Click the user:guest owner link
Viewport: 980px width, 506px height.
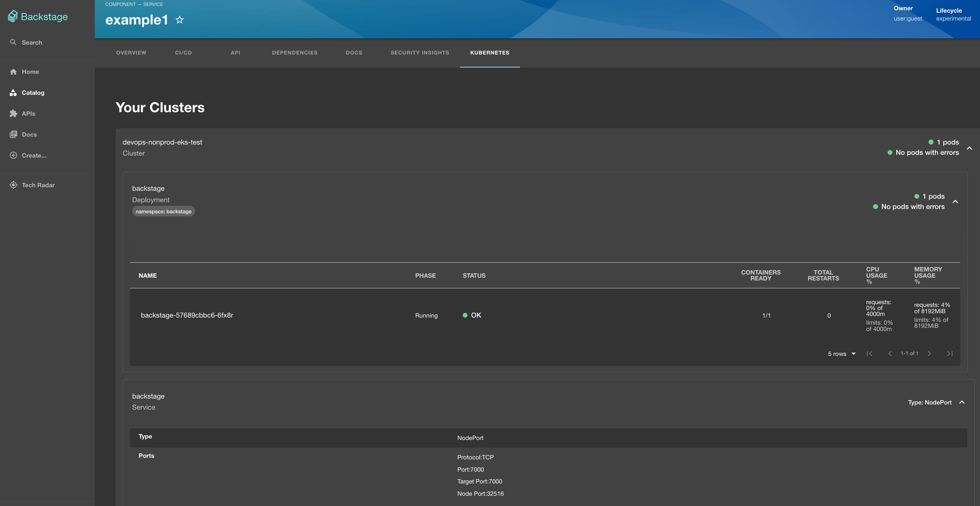click(907, 19)
